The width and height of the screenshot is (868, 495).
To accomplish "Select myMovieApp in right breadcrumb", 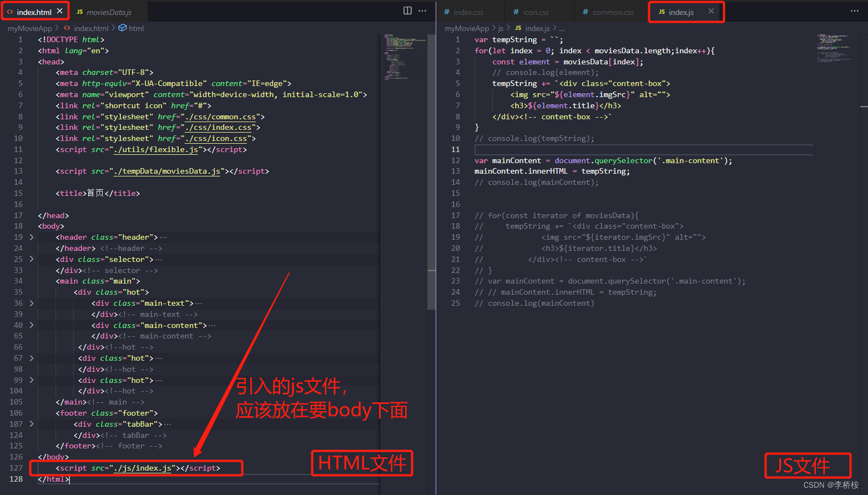I will point(467,28).
